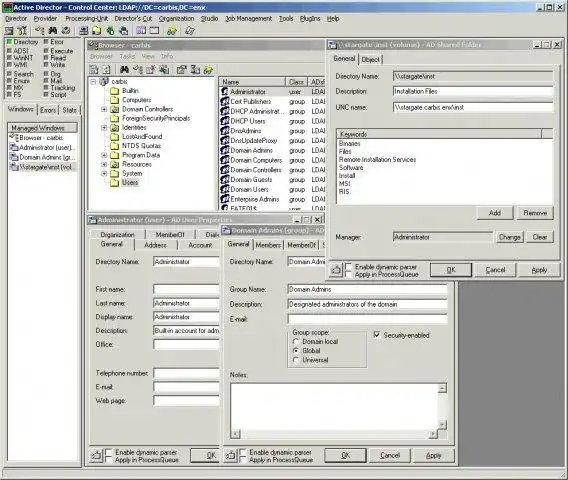Expand the Identities tree node

tap(104, 128)
